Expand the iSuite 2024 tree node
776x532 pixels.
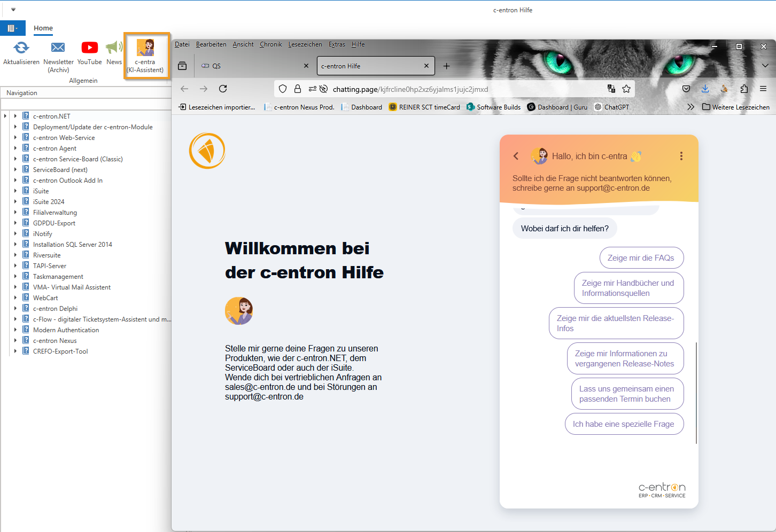[x=15, y=201]
